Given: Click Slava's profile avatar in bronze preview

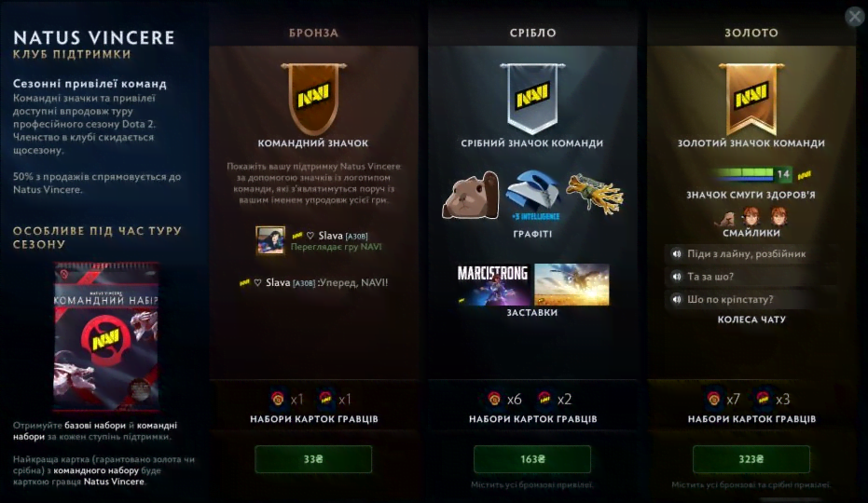Looking at the screenshot, I should pyautogui.click(x=270, y=240).
